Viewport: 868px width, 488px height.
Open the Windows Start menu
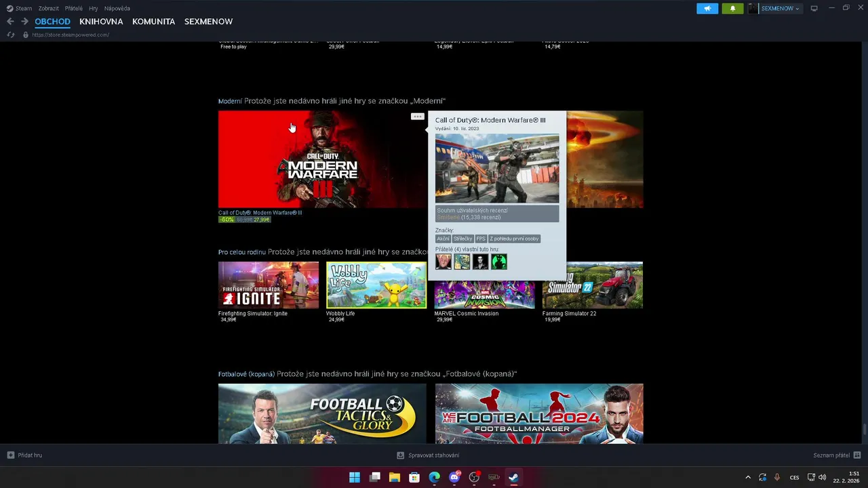pyautogui.click(x=355, y=477)
